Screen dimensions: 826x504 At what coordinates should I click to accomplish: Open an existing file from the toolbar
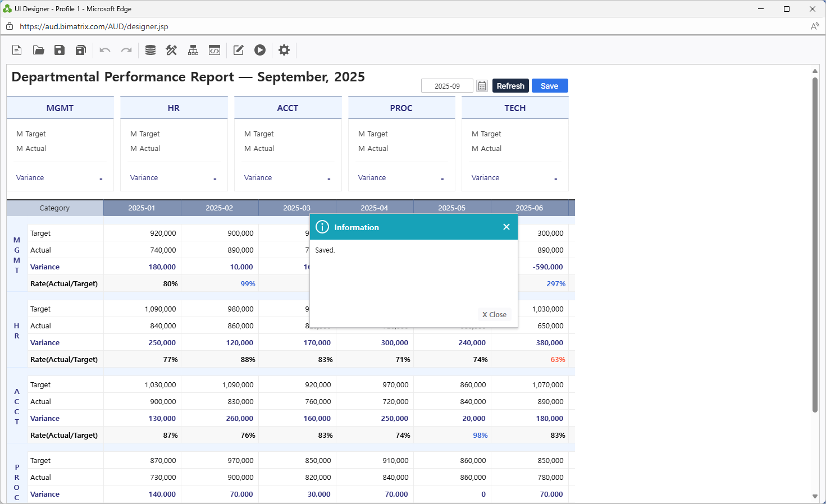pos(38,50)
